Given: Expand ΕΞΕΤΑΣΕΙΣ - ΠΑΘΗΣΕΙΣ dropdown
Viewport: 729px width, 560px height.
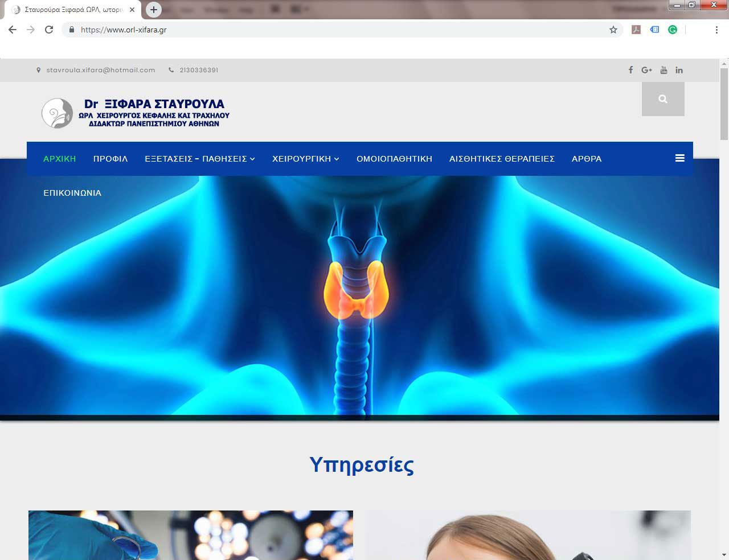Looking at the screenshot, I should 200,159.
